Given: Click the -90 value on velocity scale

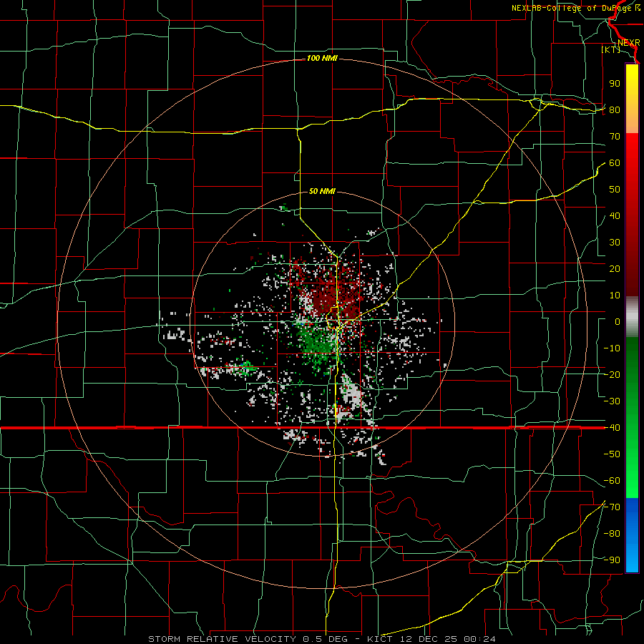Looking at the screenshot, I should (x=612, y=560).
